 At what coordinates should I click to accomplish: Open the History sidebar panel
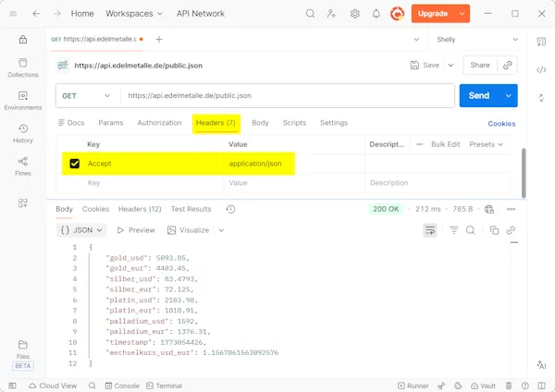(x=22, y=133)
